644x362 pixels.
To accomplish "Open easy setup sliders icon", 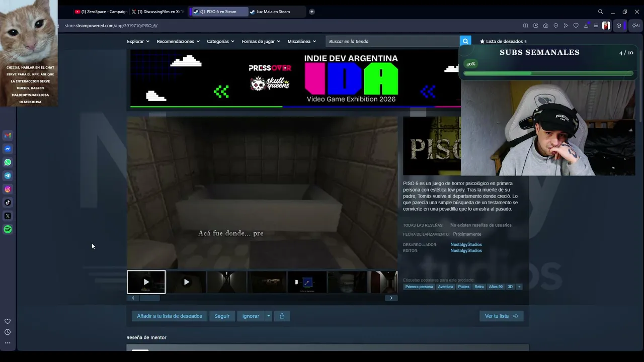I will pyautogui.click(x=596, y=26).
